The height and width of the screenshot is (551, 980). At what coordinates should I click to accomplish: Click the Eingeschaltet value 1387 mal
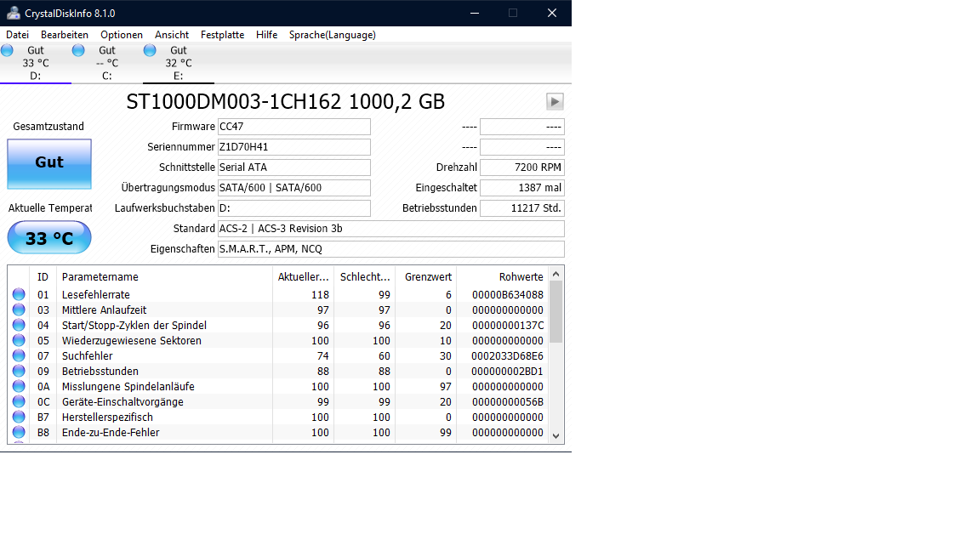[x=521, y=187]
